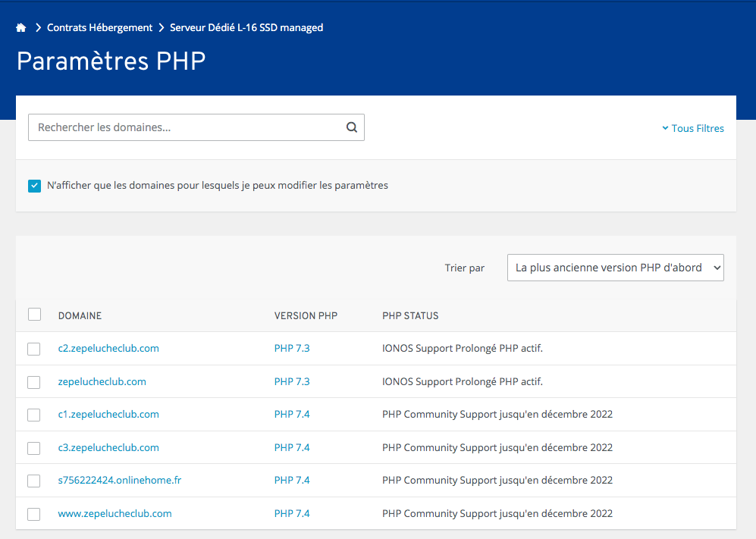756x539 pixels.
Task: Open the www.zepelucheclub.com domain link
Action: click(114, 513)
